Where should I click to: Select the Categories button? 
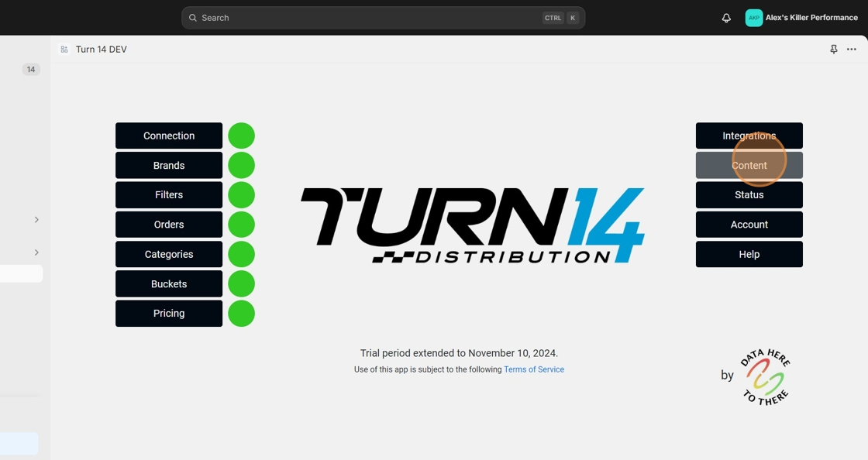click(x=169, y=254)
